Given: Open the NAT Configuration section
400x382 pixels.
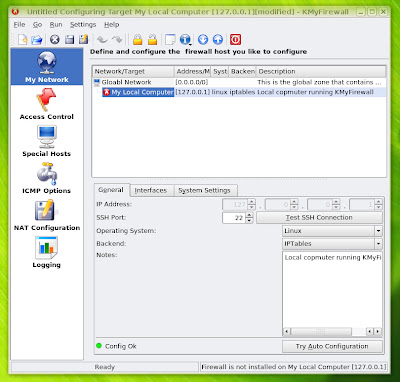Looking at the screenshot, I should (47, 215).
